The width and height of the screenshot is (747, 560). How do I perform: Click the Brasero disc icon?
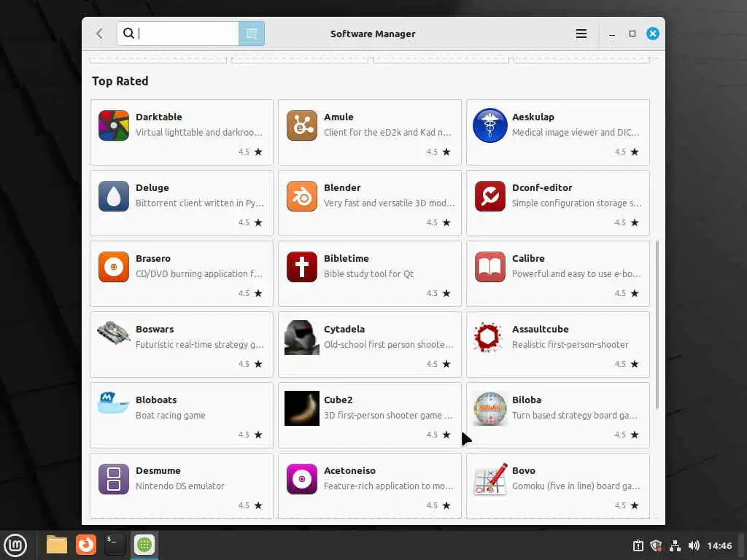point(113,267)
